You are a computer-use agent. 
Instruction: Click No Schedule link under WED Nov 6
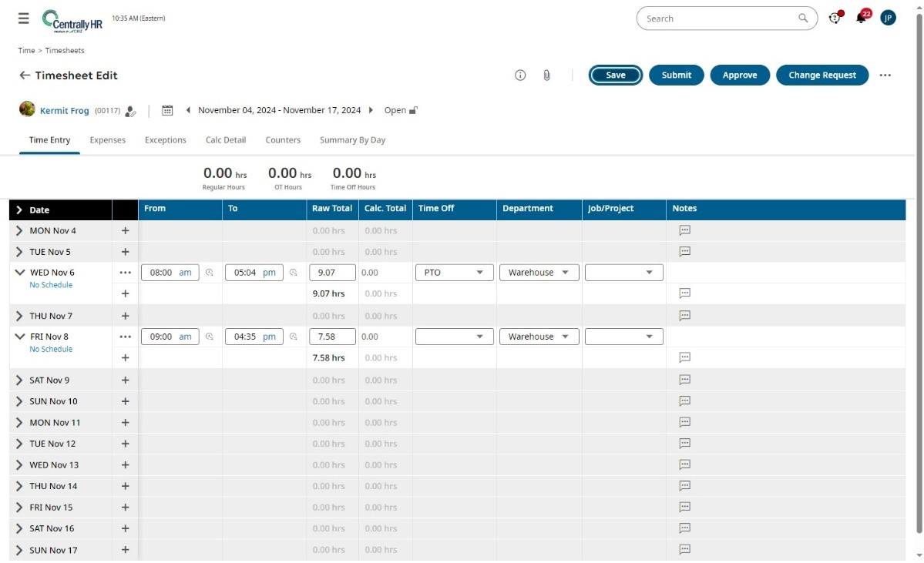pos(52,285)
